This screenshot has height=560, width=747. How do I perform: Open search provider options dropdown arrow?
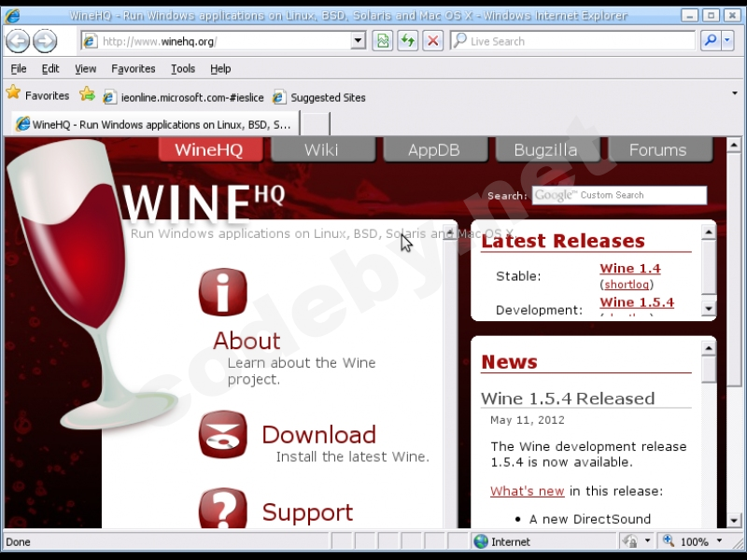tap(727, 41)
